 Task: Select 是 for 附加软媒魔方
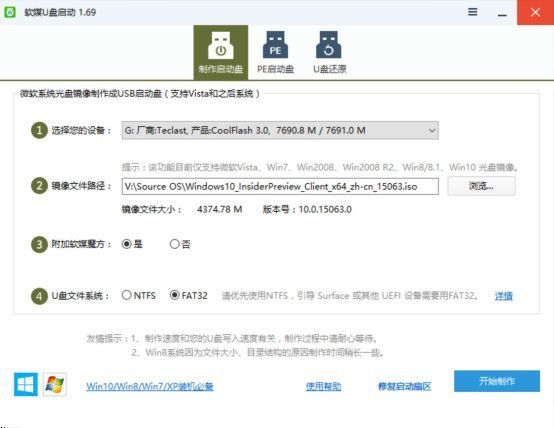[132, 244]
